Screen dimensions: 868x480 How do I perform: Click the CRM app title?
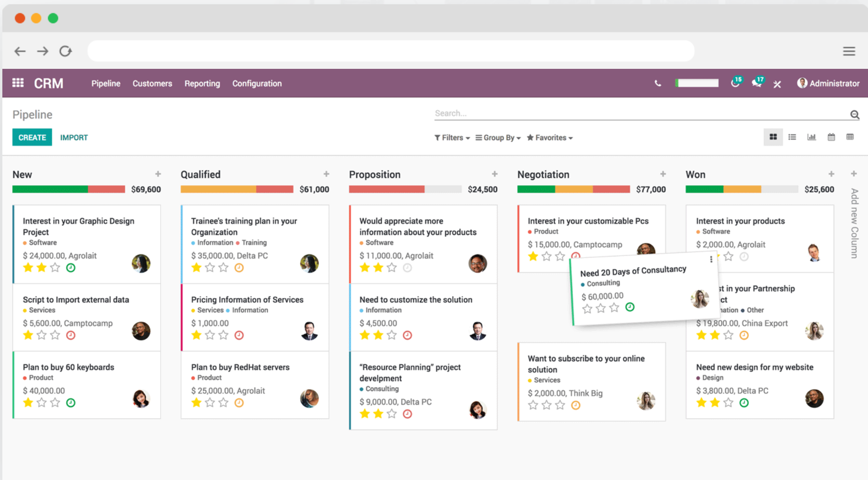point(49,83)
